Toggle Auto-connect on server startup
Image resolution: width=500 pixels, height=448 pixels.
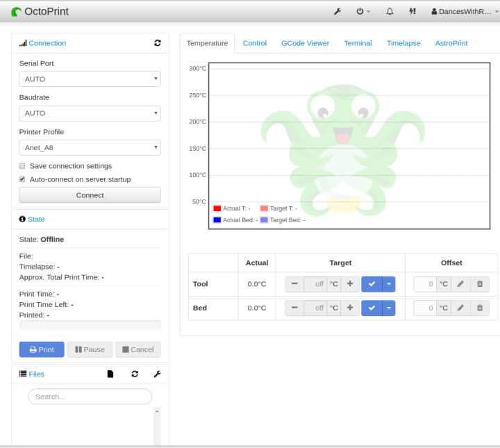click(x=22, y=179)
